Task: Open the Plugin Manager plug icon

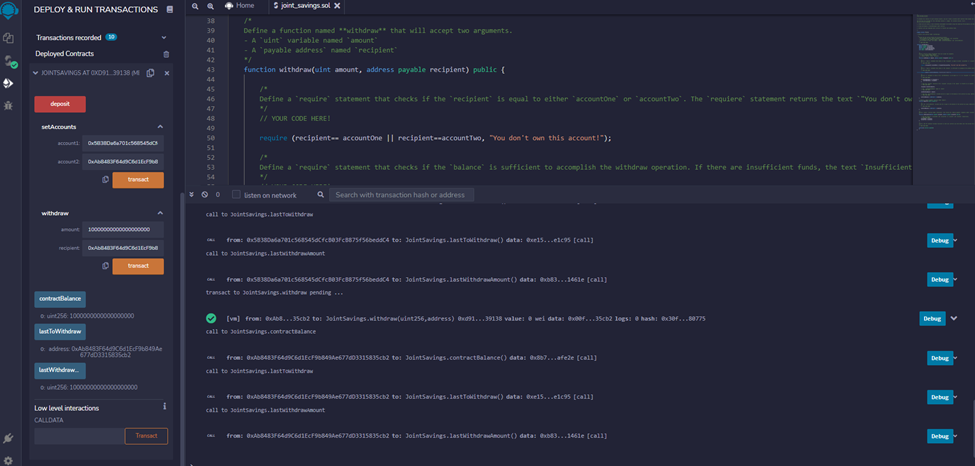Action: pyautogui.click(x=9, y=439)
